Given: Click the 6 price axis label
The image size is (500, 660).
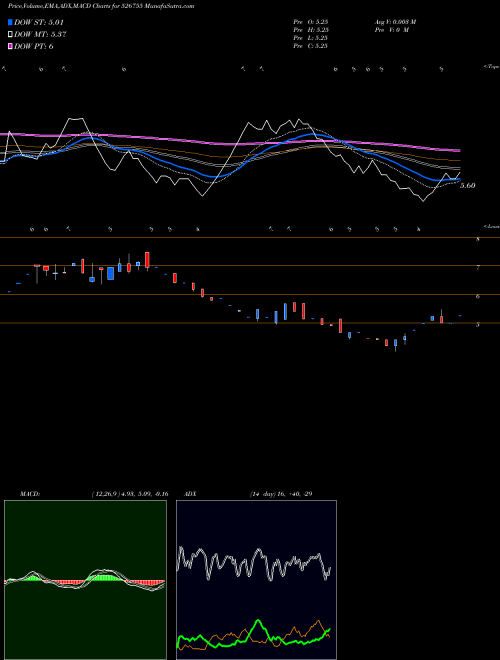Looking at the screenshot, I should point(478,296).
